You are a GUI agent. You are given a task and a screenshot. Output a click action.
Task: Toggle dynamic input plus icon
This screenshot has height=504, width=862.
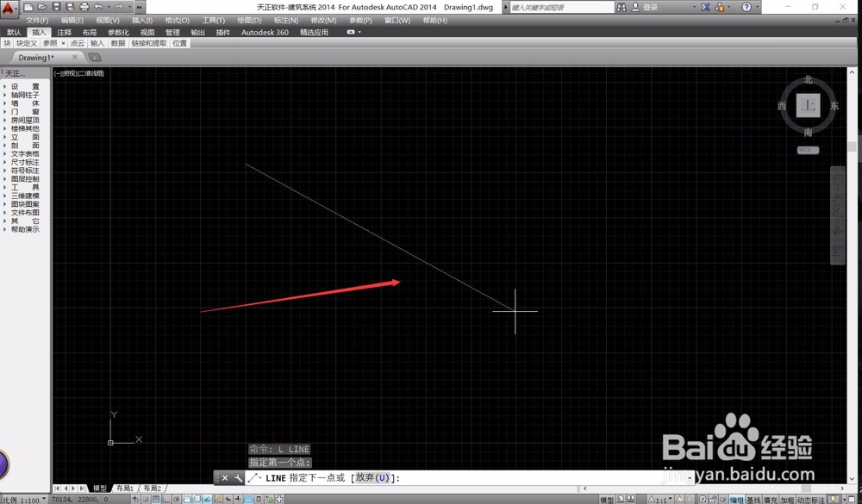coord(228,499)
